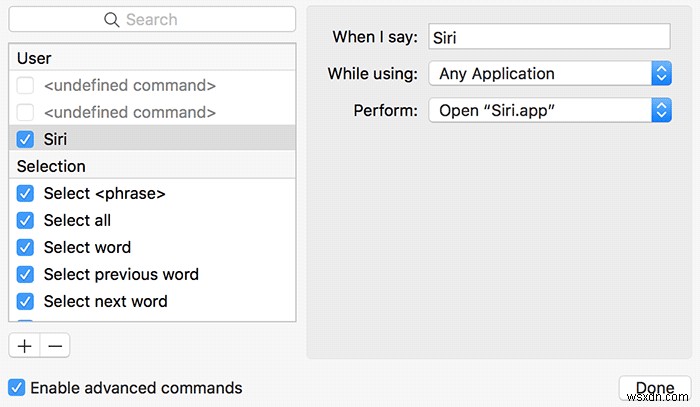Uncheck Select previous word checkbox
Screen dimensions: 700x407
25,274
